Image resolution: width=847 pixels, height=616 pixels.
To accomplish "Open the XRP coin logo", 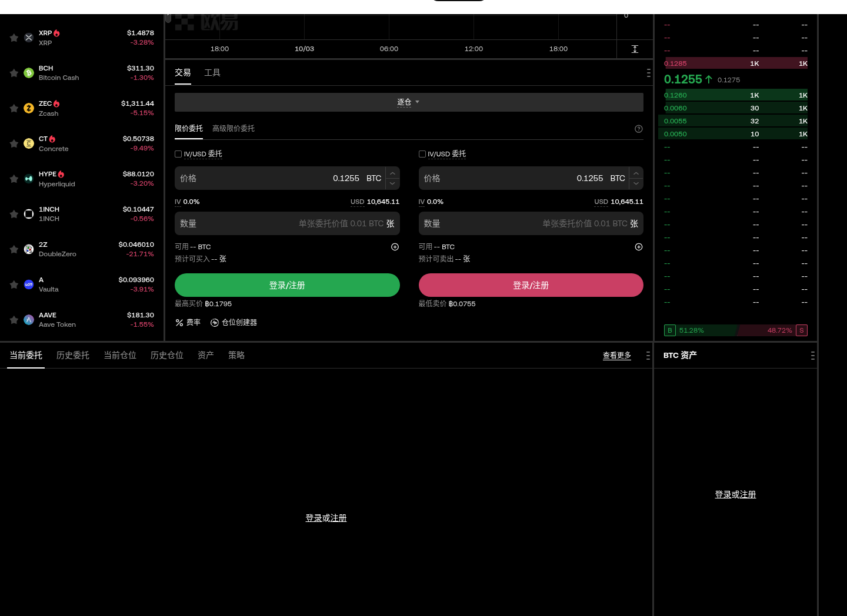I will pyautogui.click(x=29, y=38).
